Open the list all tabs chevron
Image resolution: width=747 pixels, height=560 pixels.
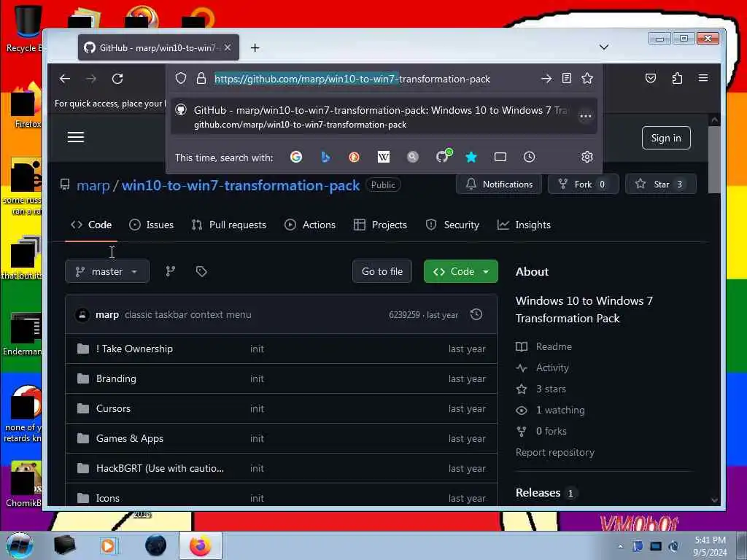point(603,47)
